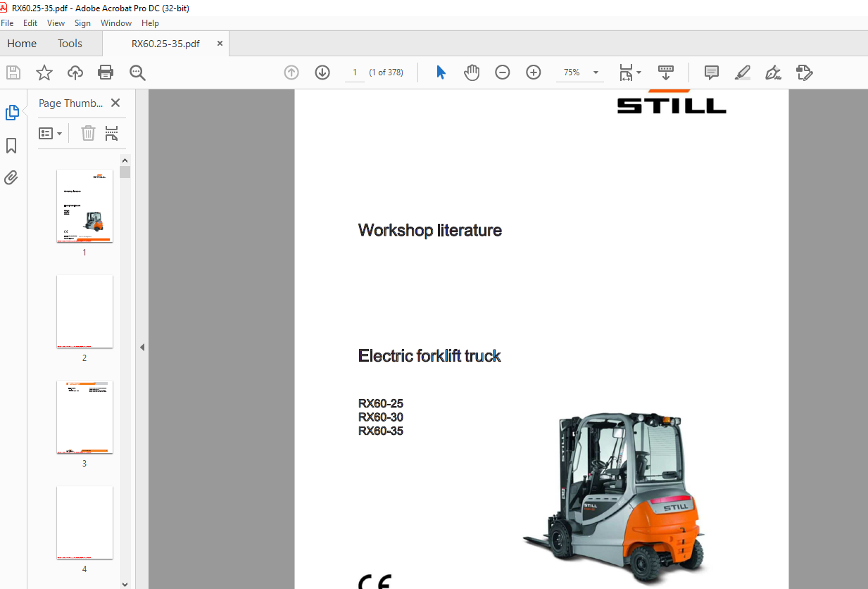Viewport: 868px width, 589px height.
Task: Click the Save file icon
Action: [13, 72]
